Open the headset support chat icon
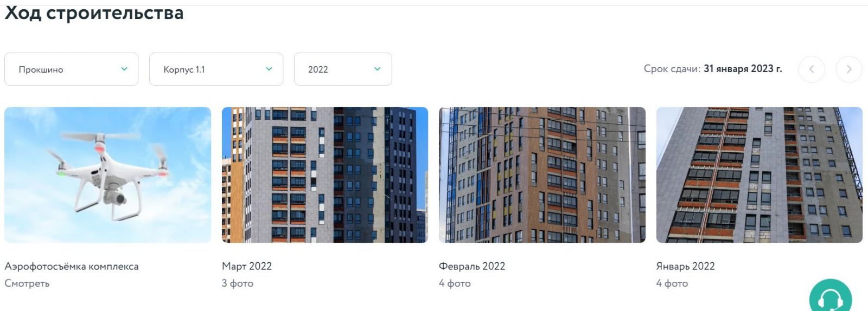The height and width of the screenshot is (311, 868). pyautogui.click(x=831, y=297)
